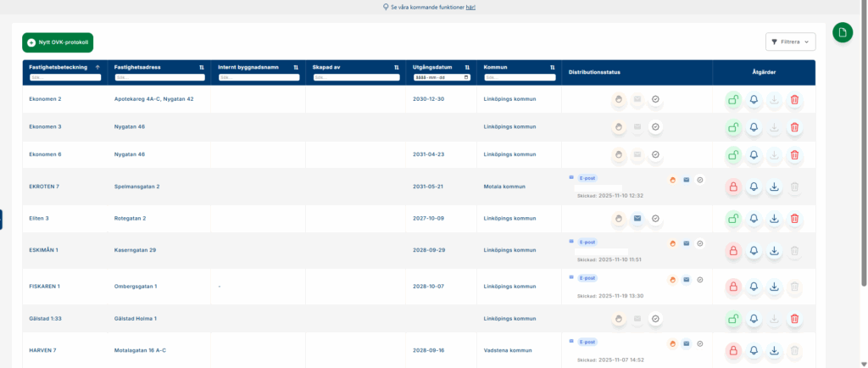Viewport: 868px width, 368px height.
Task: Click the hand icon for Gälstad 1:33
Action: pyautogui.click(x=616, y=318)
